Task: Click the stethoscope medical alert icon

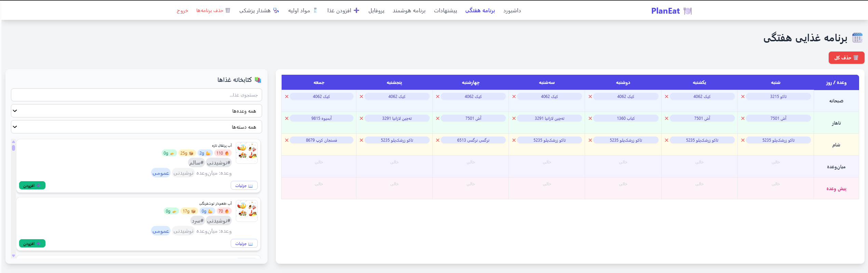Action: [x=276, y=11]
